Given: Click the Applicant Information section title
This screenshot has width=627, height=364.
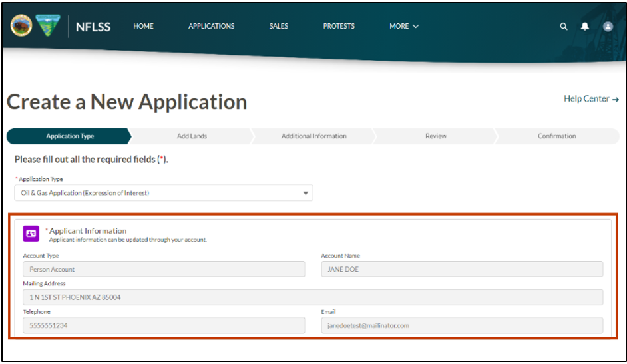Looking at the screenshot, I should coord(88,231).
